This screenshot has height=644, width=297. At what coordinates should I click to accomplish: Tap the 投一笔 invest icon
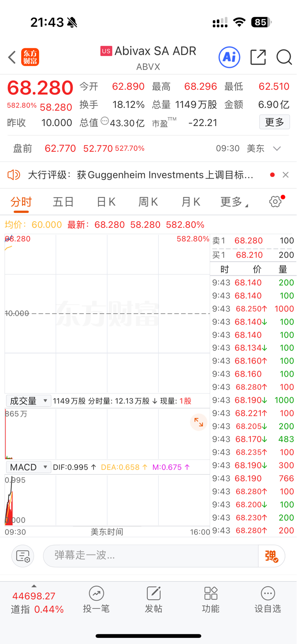point(96,600)
